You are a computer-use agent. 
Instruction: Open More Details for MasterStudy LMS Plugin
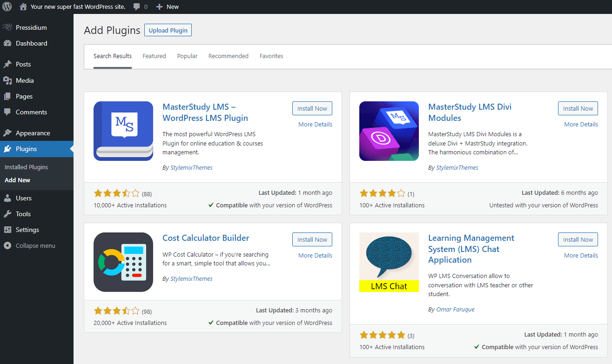(x=316, y=125)
